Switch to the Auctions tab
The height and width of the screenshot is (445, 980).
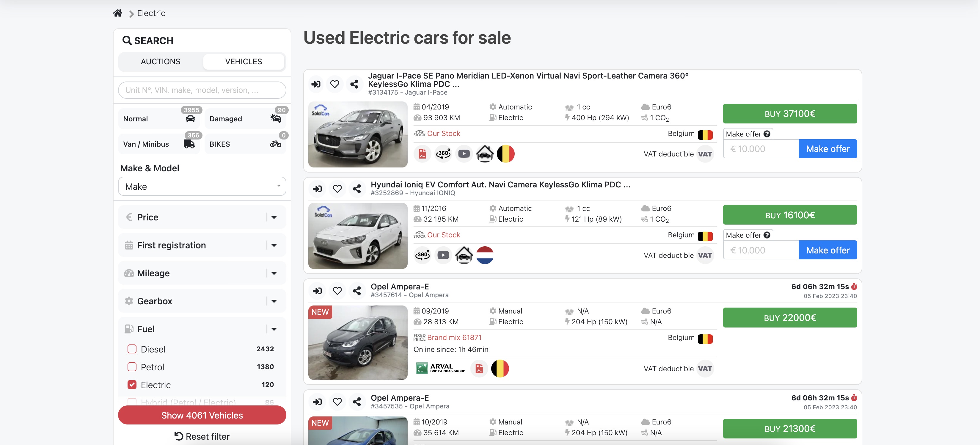click(x=161, y=61)
